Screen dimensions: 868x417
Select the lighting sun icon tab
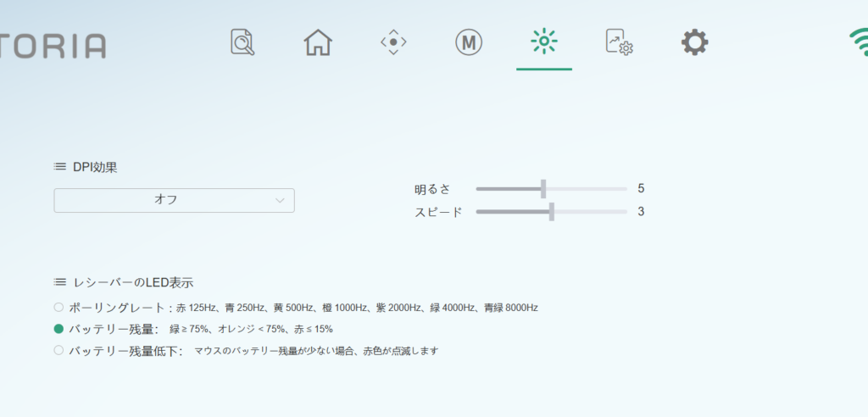tap(543, 41)
